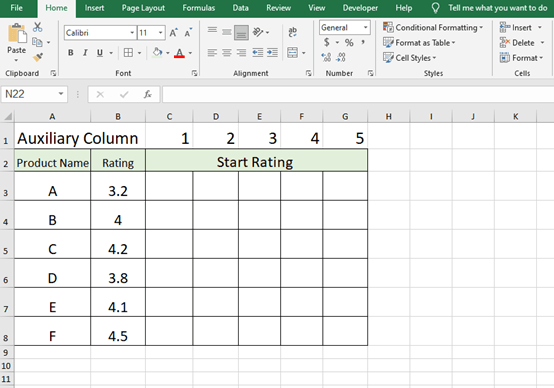Open the File tab
This screenshot has width=554, height=388.
point(16,8)
